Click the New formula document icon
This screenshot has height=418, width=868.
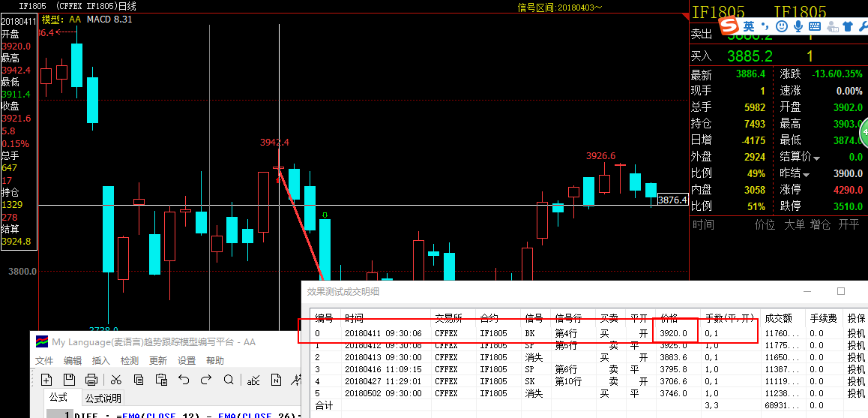[46, 380]
